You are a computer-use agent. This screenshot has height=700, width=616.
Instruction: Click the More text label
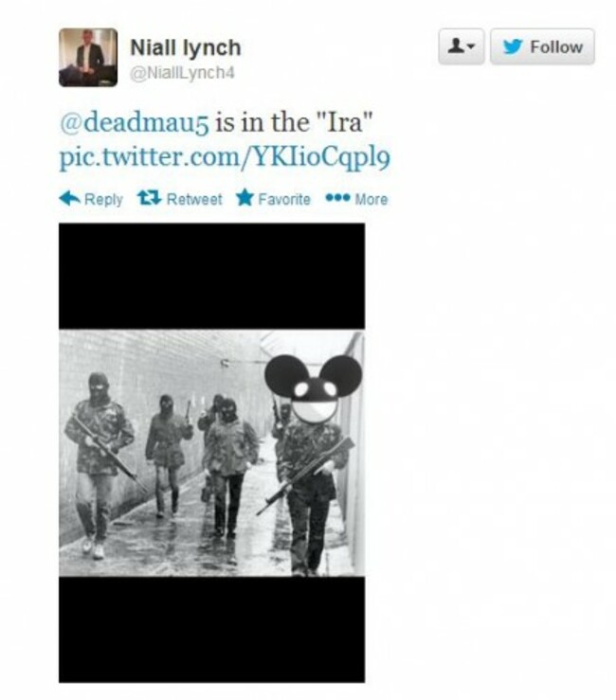pos(371,199)
